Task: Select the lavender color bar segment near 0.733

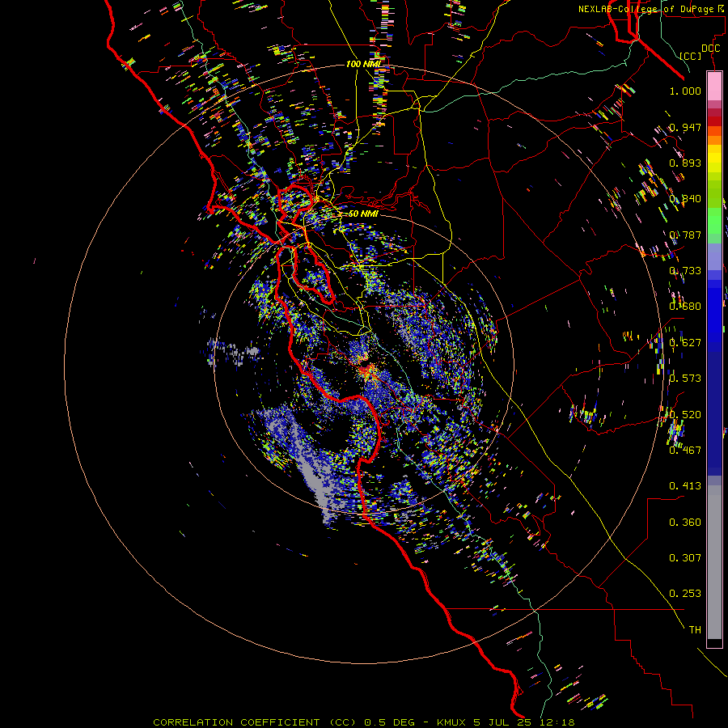Action: pyautogui.click(x=714, y=256)
